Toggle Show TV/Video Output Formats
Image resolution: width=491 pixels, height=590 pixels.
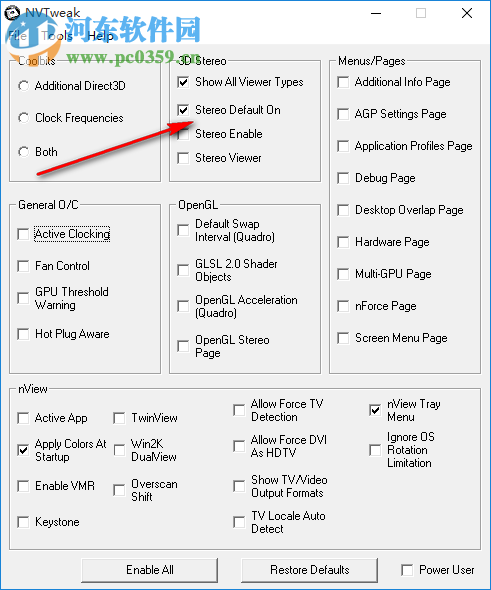click(x=239, y=486)
